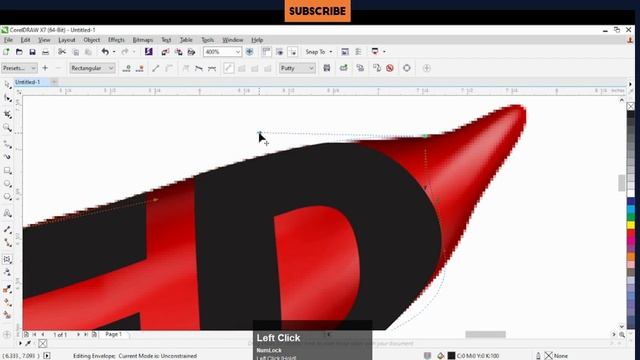Click the Print icon
The height and width of the screenshot is (360, 640).
coord(45,52)
